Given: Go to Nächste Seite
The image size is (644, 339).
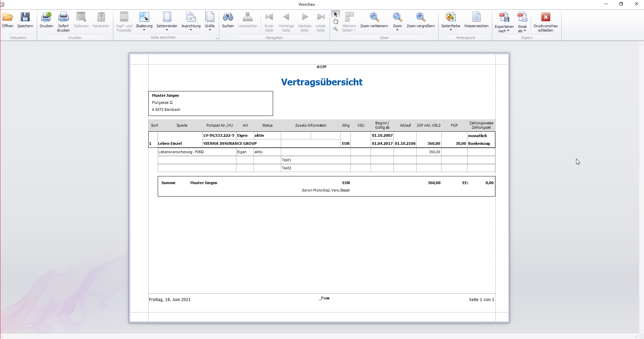Looking at the screenshot, I should [x=304, y=22].
